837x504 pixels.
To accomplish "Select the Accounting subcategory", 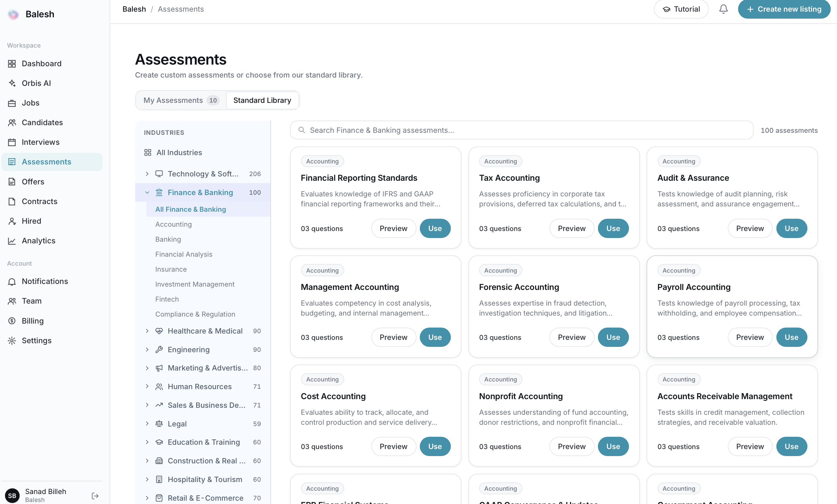I will 173,224.
